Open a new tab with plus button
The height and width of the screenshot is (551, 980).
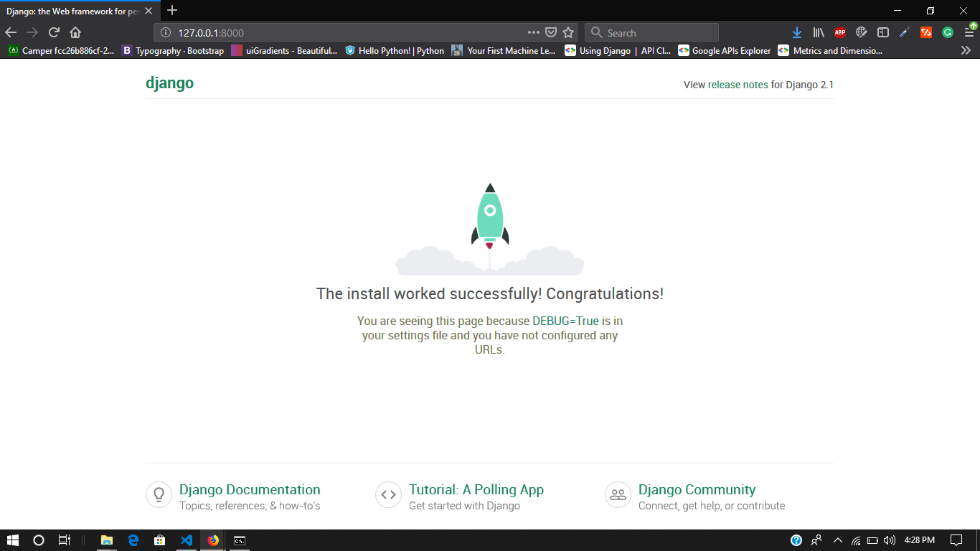(172, 11)
